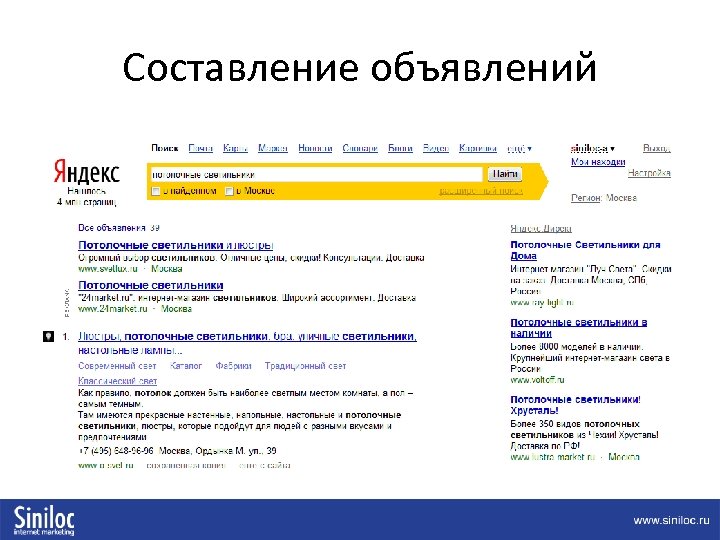Viewport: 720px width, 540px height.
Task: Click the Yandex logo
Action: click(87, 172)
